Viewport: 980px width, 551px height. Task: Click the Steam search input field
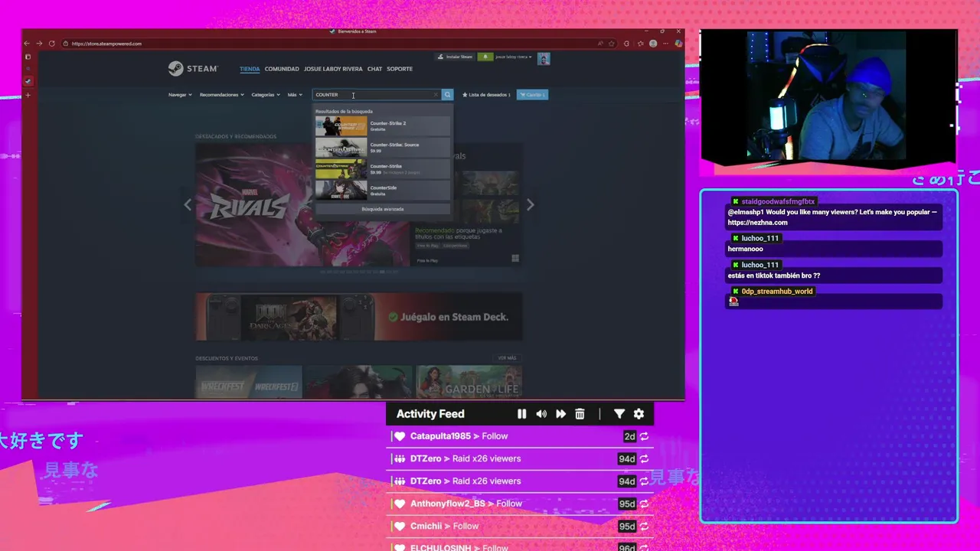point(375,95)
